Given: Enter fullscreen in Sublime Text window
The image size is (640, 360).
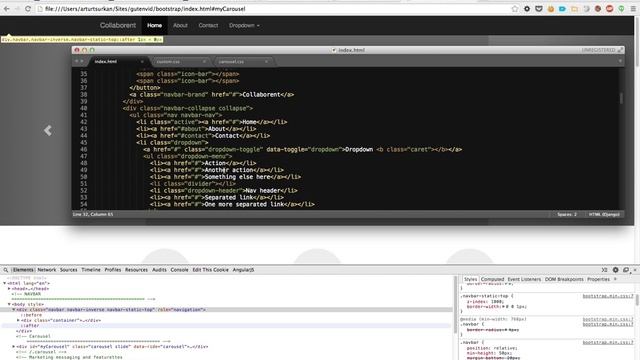Looking at the screenshot, I should pos(620,50).
